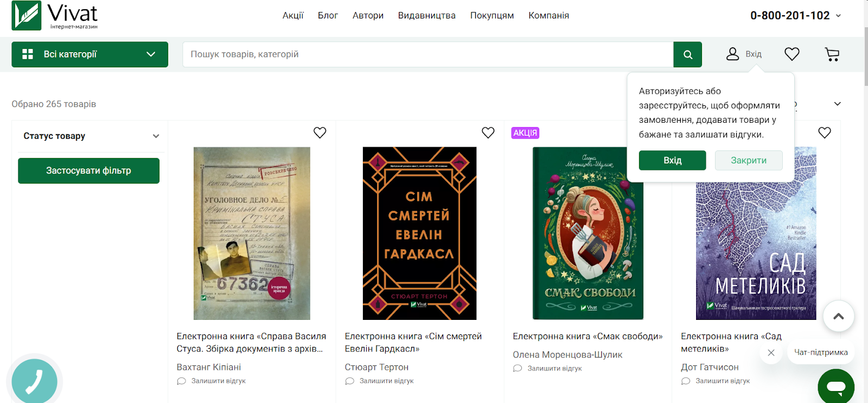Click author Дот Гатчисон
This screenshot has height=403, width=868.
click(710, 367)
